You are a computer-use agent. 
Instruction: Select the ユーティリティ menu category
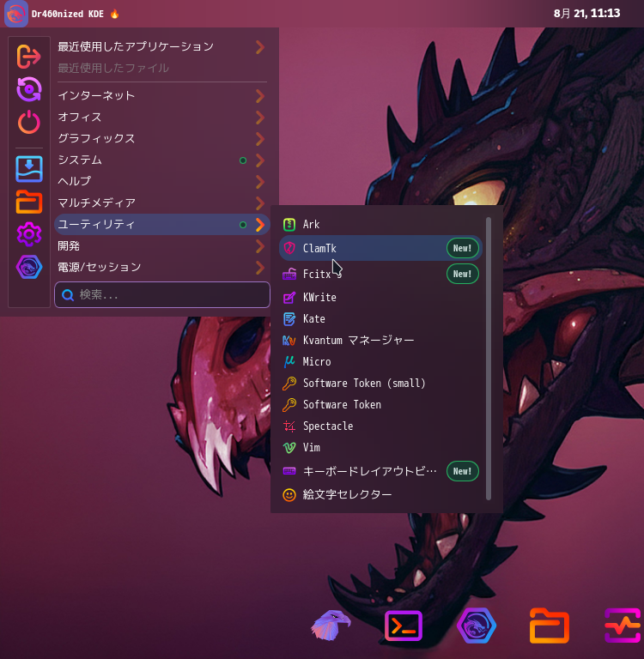click(162, 225)
